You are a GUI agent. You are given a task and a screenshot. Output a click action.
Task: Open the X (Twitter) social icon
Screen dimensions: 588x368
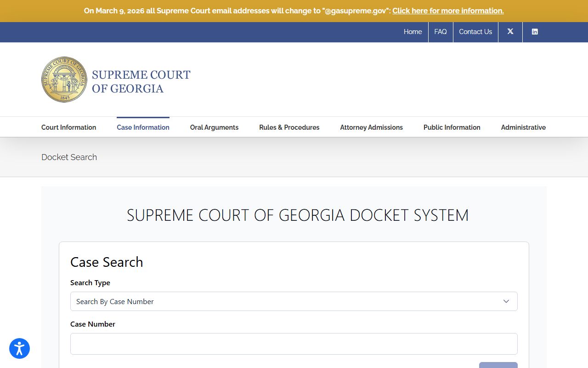(x=510, y=32)
